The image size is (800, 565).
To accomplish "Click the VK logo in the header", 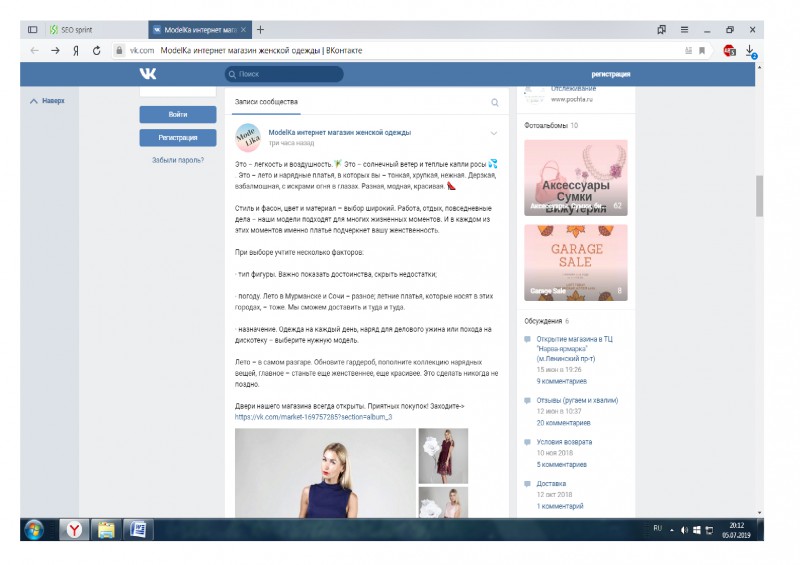I will click(x=148, y=74).
